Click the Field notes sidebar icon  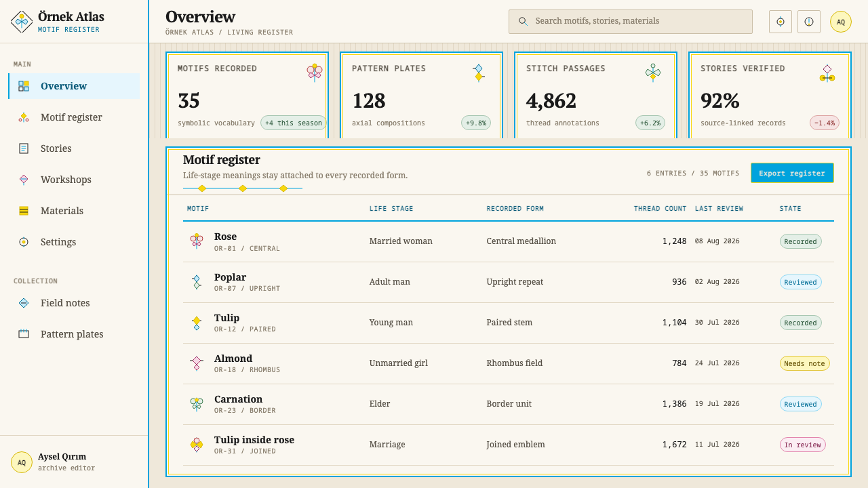coord(24,303)
